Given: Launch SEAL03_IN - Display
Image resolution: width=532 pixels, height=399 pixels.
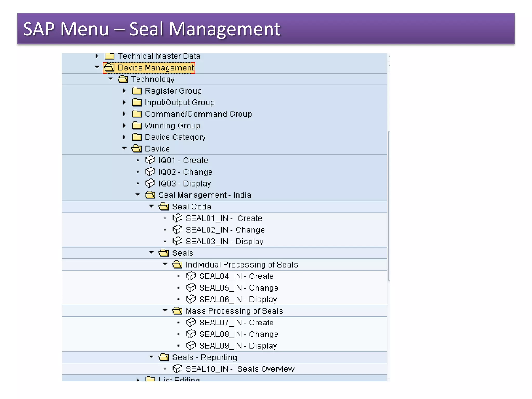Looking at the screenshot, I should [x=224, y=242].
